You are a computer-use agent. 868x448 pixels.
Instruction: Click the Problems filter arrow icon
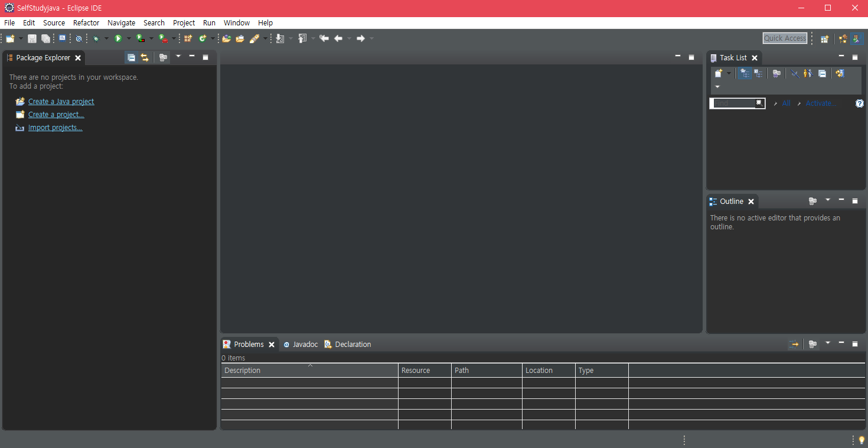click(x=795, y=344)
